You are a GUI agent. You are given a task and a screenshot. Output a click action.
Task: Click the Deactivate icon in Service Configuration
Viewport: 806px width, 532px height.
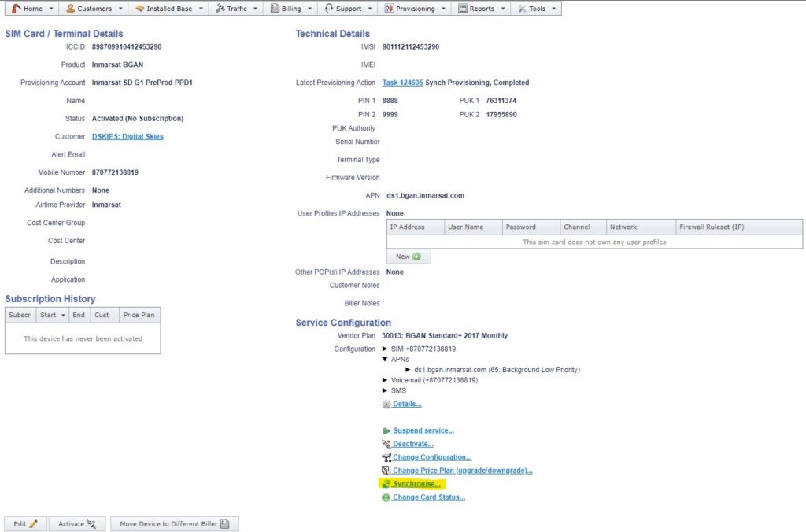386,445
